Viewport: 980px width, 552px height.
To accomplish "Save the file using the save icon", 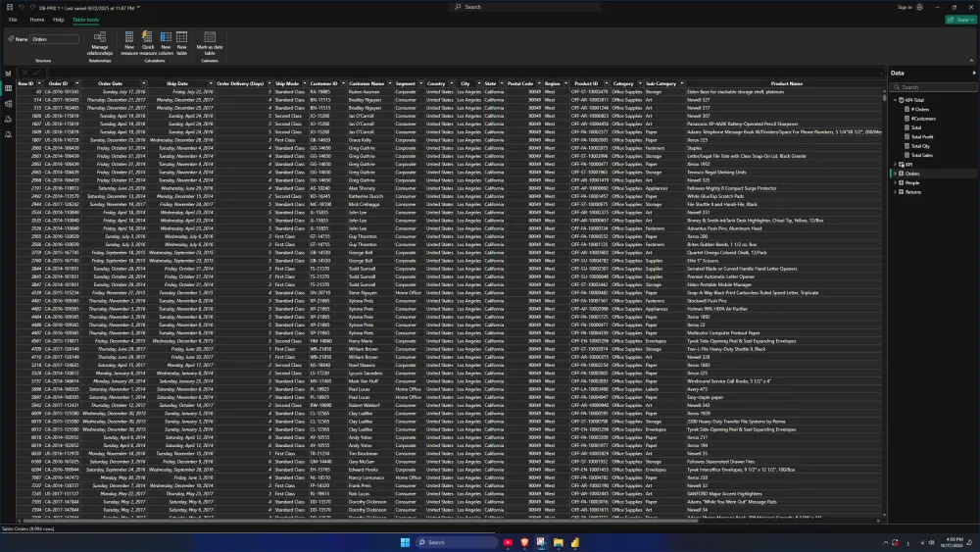I will pos(10,7).
